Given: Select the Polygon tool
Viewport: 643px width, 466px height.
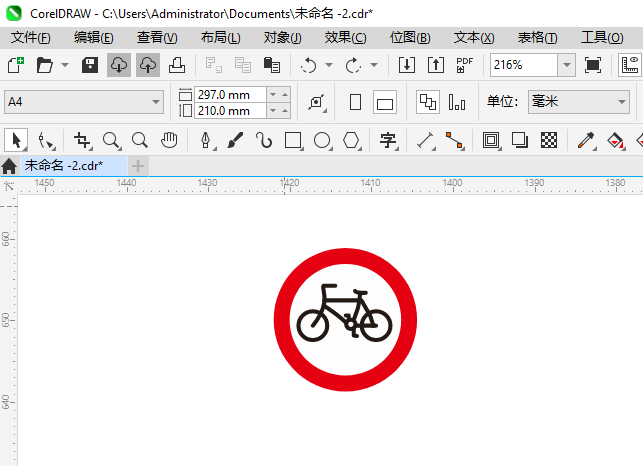Looking at the screenshot, I should [x=351, y=140].
